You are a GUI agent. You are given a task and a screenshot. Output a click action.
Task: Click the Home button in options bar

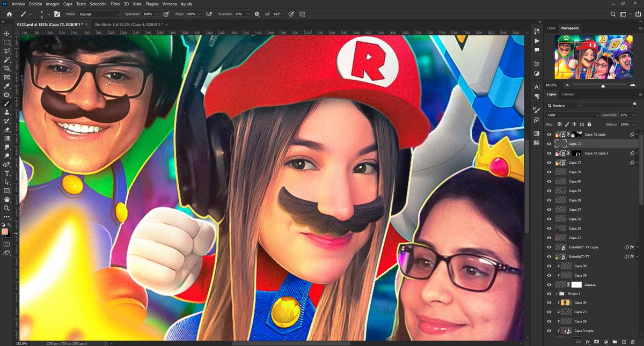[9, 14]
